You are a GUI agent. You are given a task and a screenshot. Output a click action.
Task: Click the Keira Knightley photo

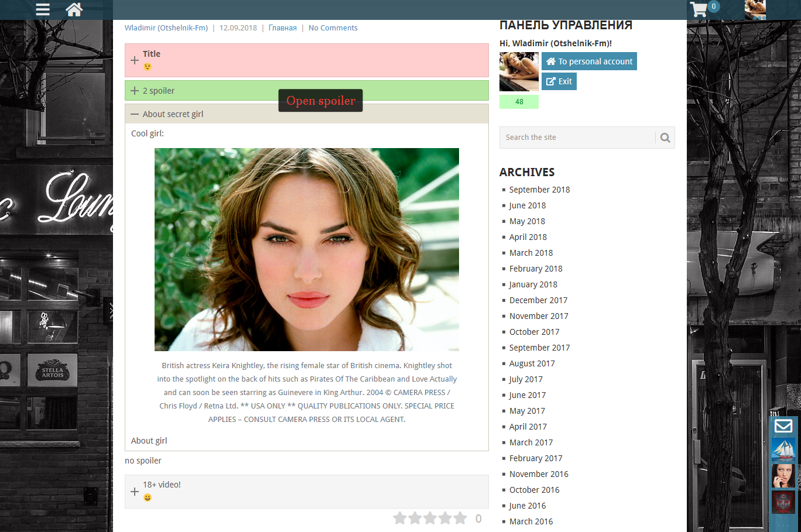307,249
